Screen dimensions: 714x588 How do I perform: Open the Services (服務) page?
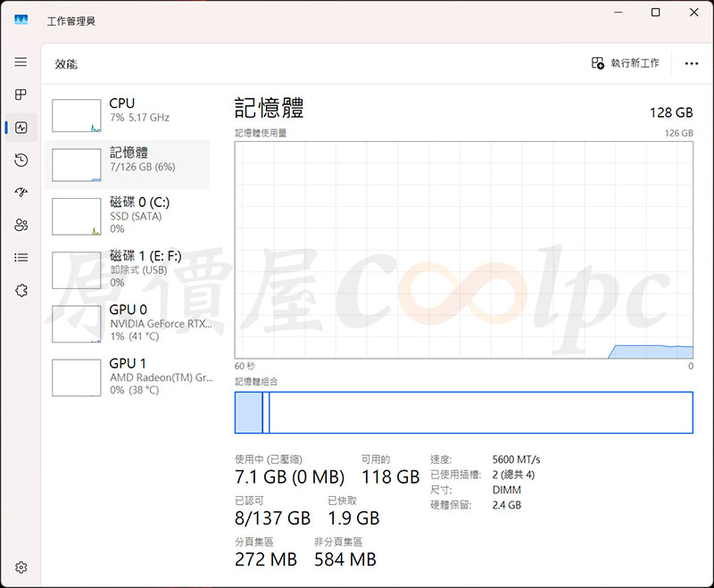click(20, 290)
